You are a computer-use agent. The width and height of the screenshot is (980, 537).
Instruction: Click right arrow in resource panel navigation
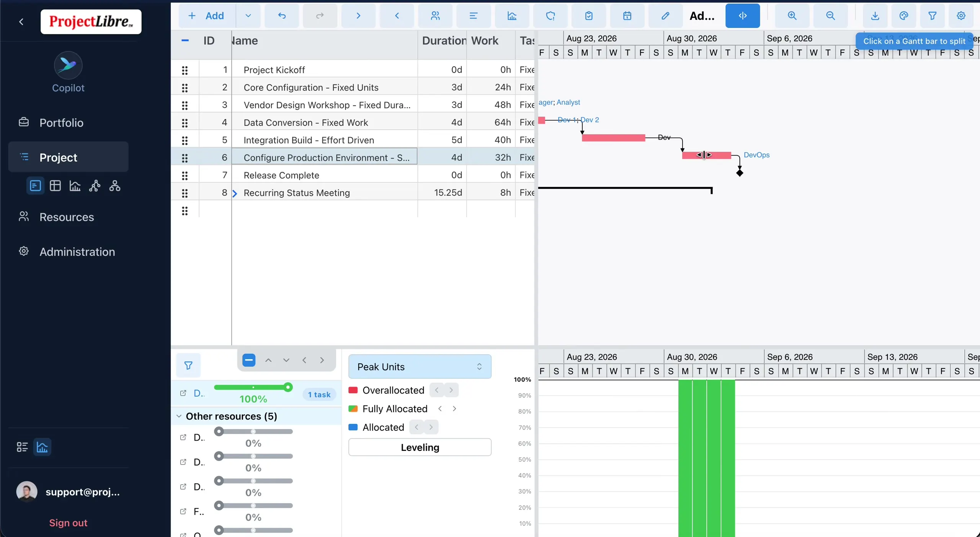(x=322, y=360)
